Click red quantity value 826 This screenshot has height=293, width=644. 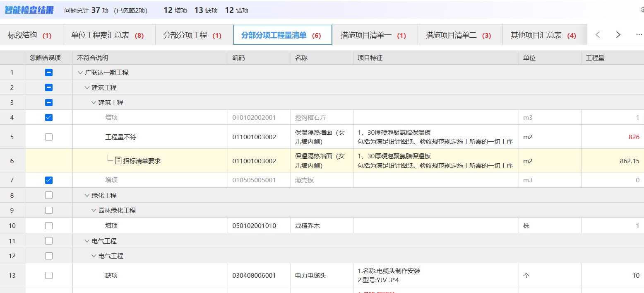(x=634, y=137)
